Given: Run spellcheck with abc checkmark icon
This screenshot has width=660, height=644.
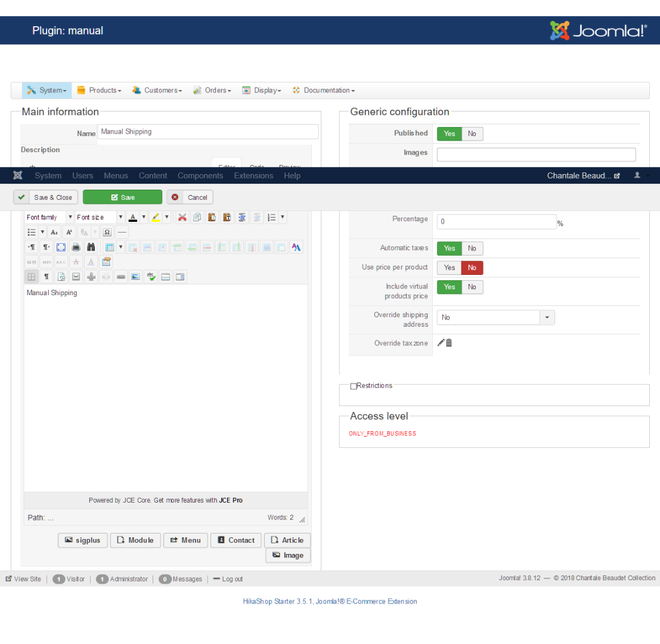Looking at the screenshot, I should (151, 277).
